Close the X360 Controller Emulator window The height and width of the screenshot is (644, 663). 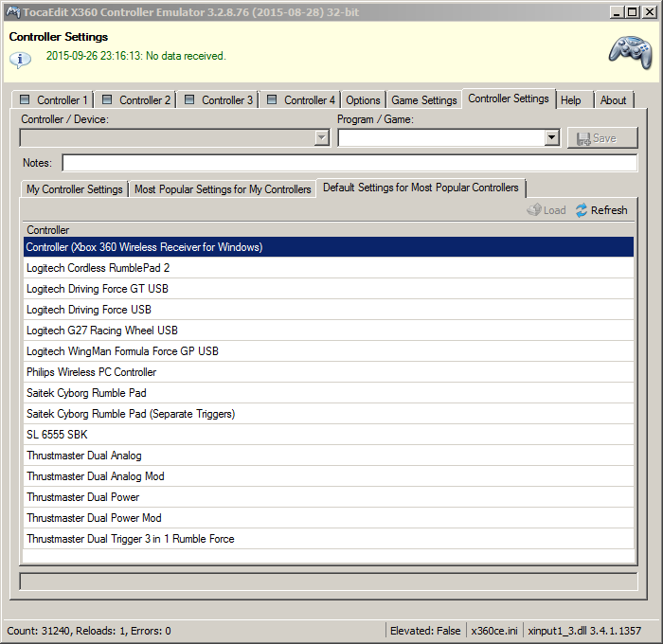point(649,12)
